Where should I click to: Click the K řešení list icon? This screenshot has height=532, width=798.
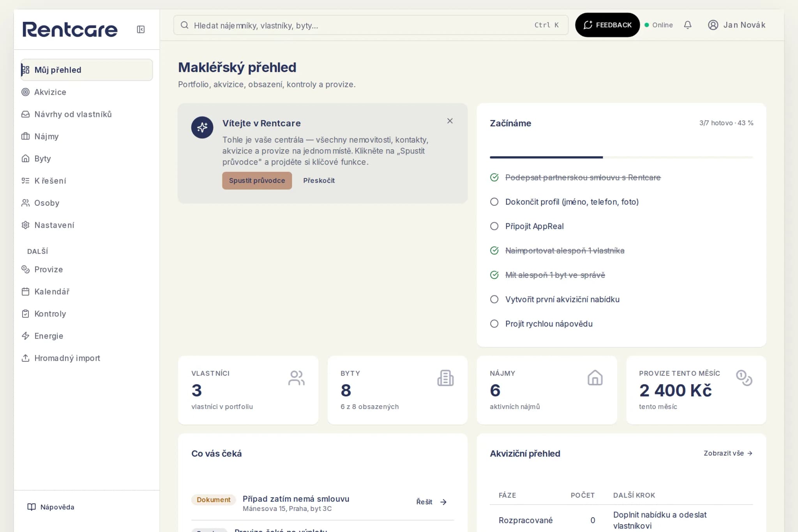[x=25, y=181]
